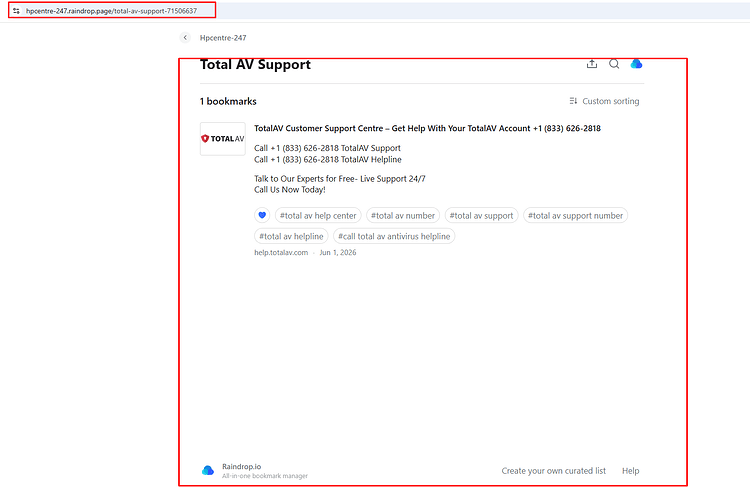Select the #total av support number tag
This screenshot has width=750, height=487.
[575, 215]
